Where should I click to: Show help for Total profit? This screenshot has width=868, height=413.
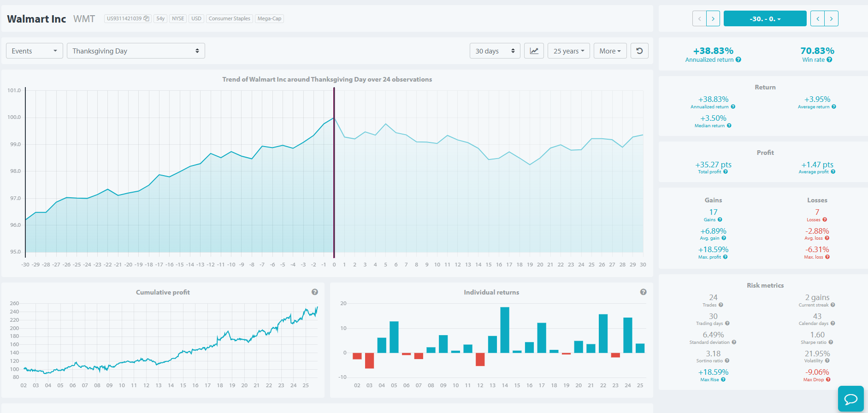(x=726, y=172)
